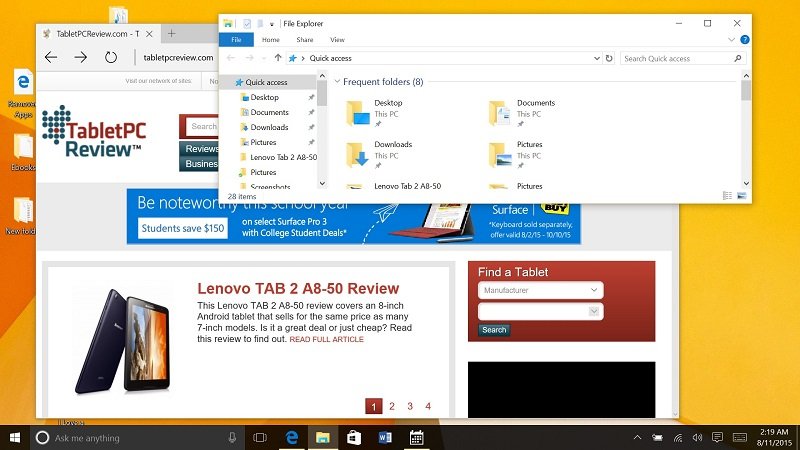Check the battery status tray icon

657,438
